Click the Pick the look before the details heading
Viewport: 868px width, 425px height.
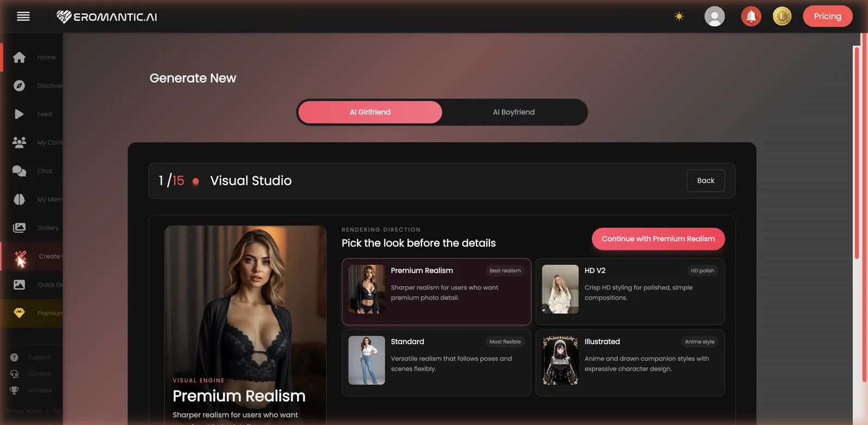point(418,243)
